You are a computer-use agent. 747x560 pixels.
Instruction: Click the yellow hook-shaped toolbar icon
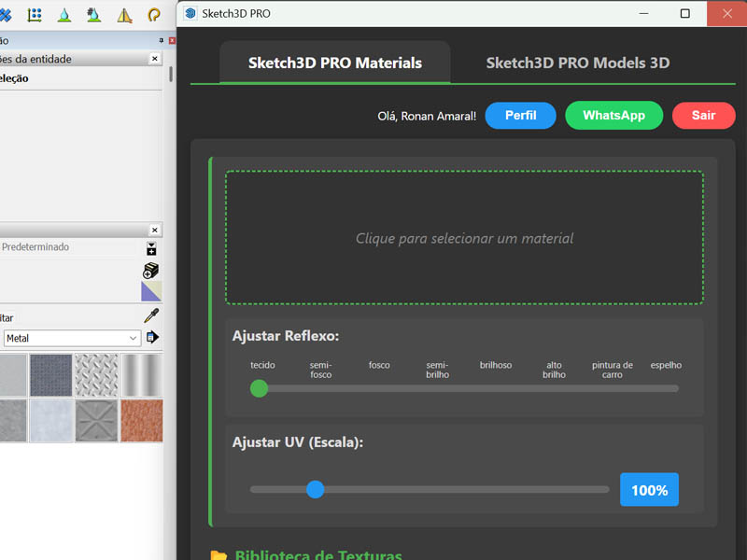(x=153, y=15)
